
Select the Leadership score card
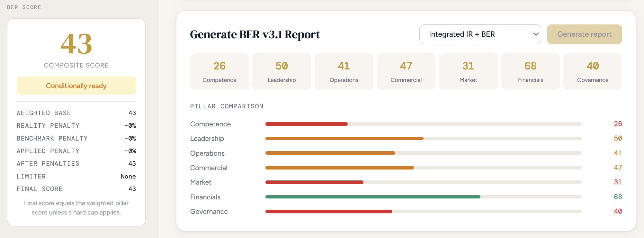tap(282, 71)
